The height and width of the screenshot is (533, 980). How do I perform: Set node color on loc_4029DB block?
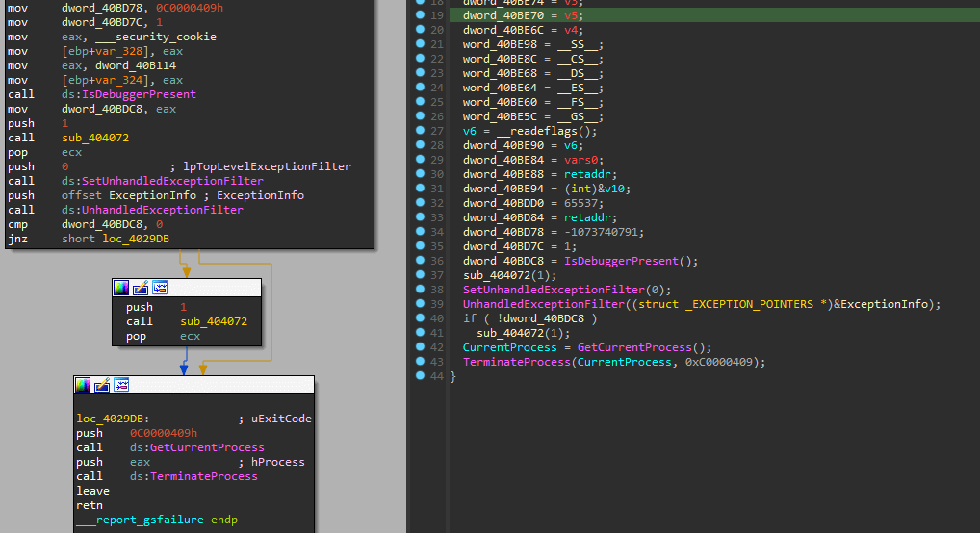coord(83,385)
